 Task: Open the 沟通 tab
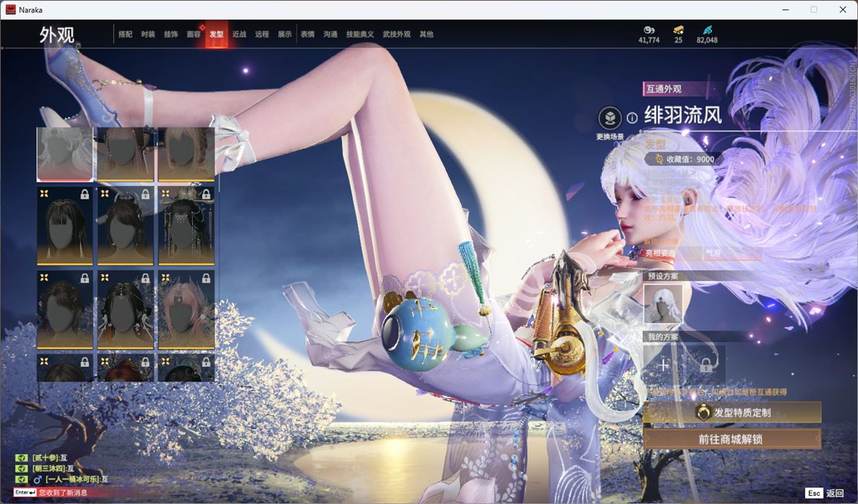pyautogui.click(x=331, y=34)
